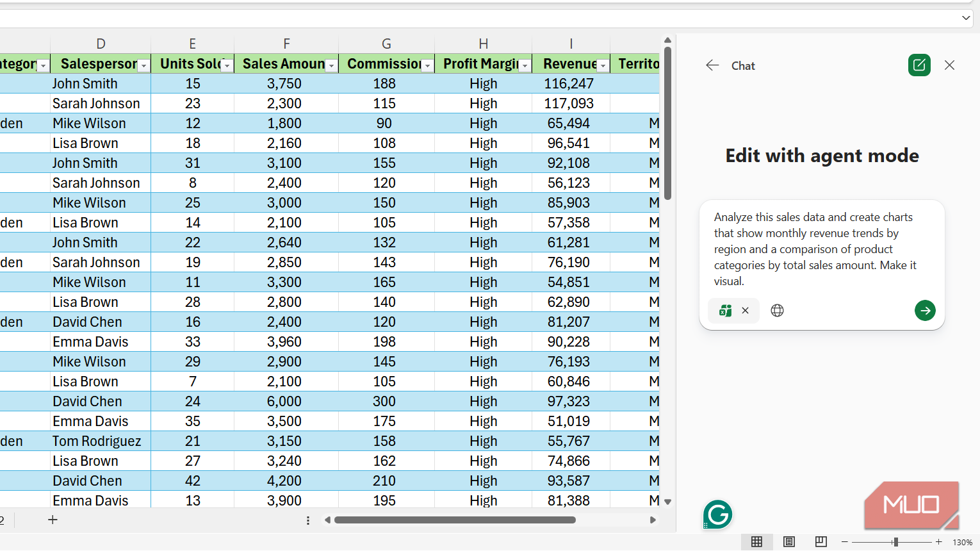
Task: Click the attached Excel workbook icon
Action: 725,311
